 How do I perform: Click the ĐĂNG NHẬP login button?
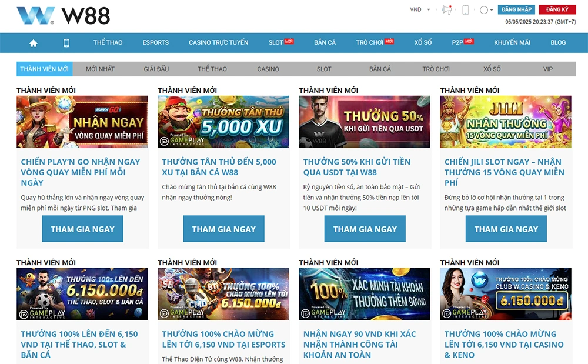516,9
